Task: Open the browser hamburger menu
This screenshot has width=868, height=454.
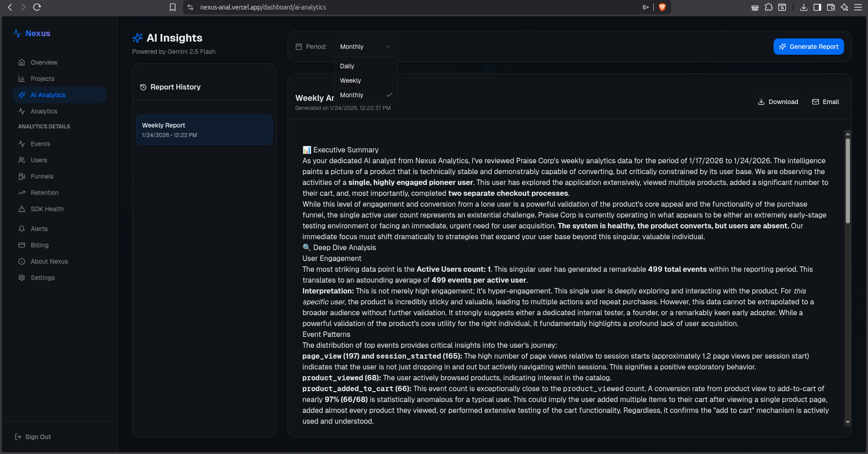Action: (x=858, y=7)
